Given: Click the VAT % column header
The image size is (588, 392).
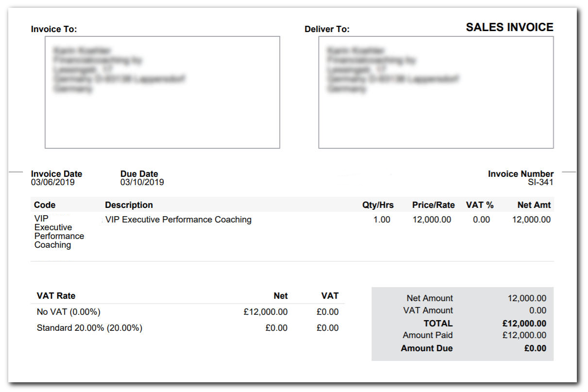Looking at the screenshot, I should (480, 205).
